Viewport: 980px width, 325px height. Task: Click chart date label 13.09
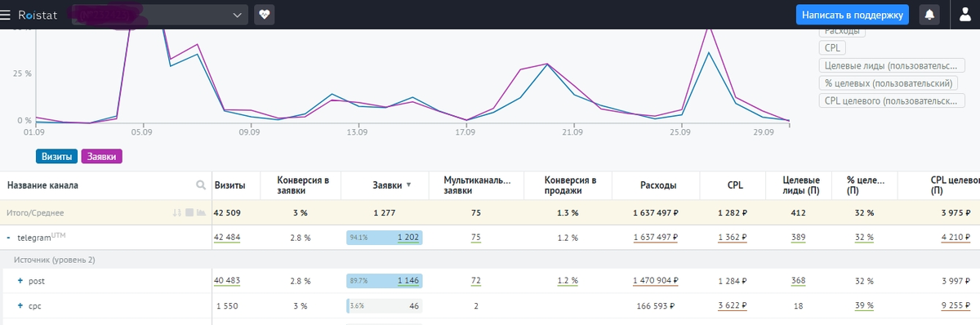point(357,131)
